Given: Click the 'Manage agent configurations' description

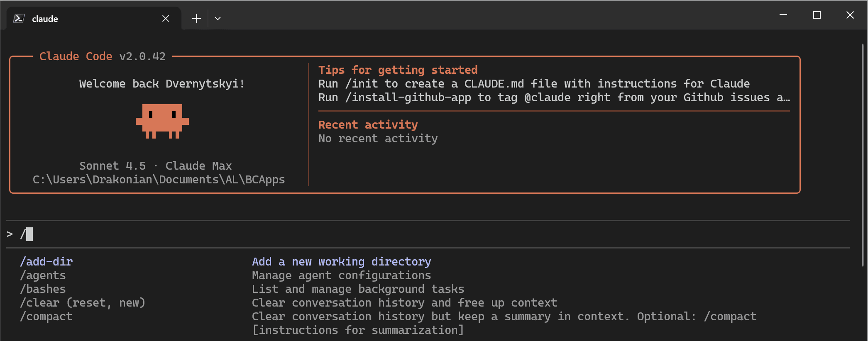Looking at the screenshot, I should pyautogui.click(x=341, y=275).
